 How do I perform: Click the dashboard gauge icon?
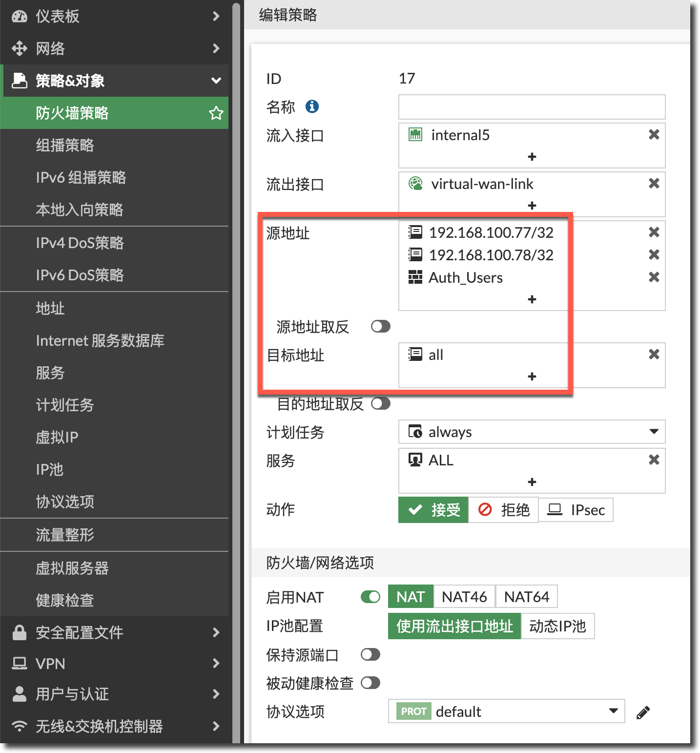tap(20, 16)
